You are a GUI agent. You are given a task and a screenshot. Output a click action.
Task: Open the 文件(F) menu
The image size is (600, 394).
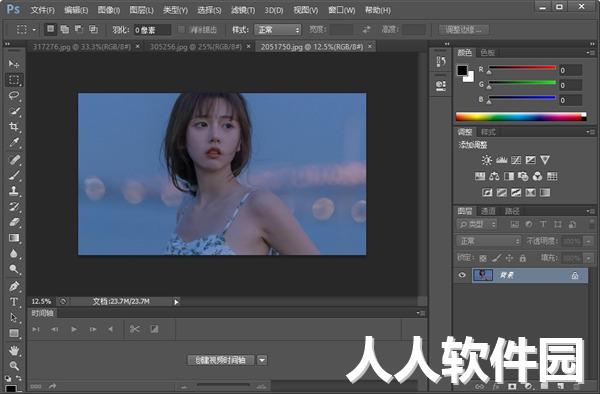(x=42, y=10)
